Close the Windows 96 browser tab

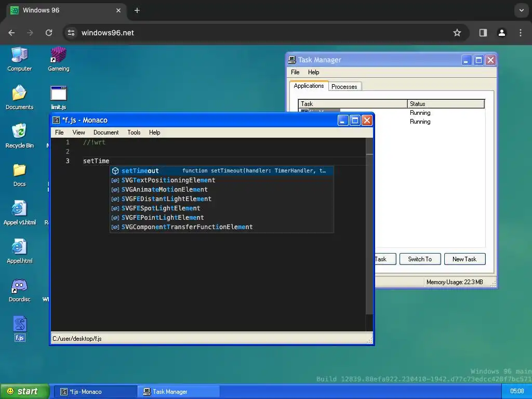click(x=118, y=10)
